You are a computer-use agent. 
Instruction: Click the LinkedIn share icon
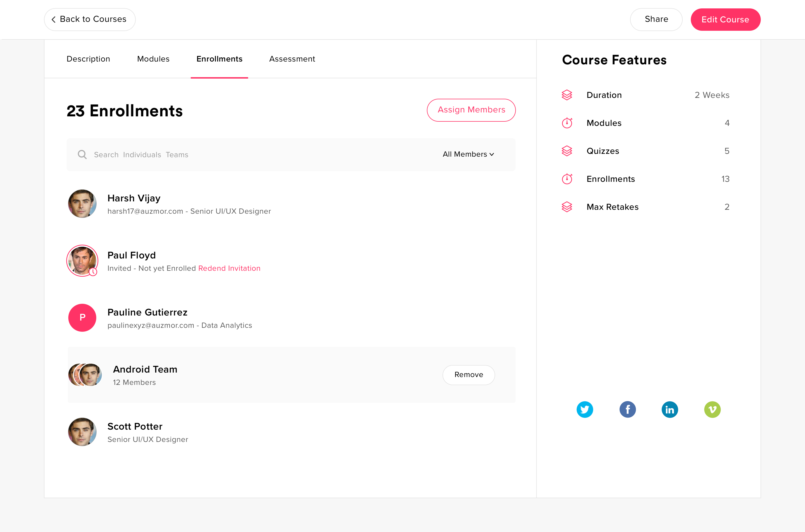click(x=670, y=409)
